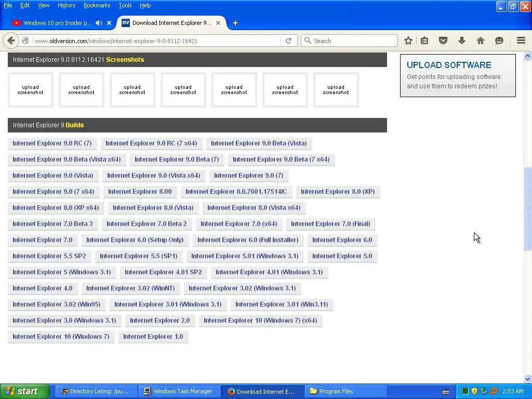Open the bookmarks list icon

tap(424, 41)
